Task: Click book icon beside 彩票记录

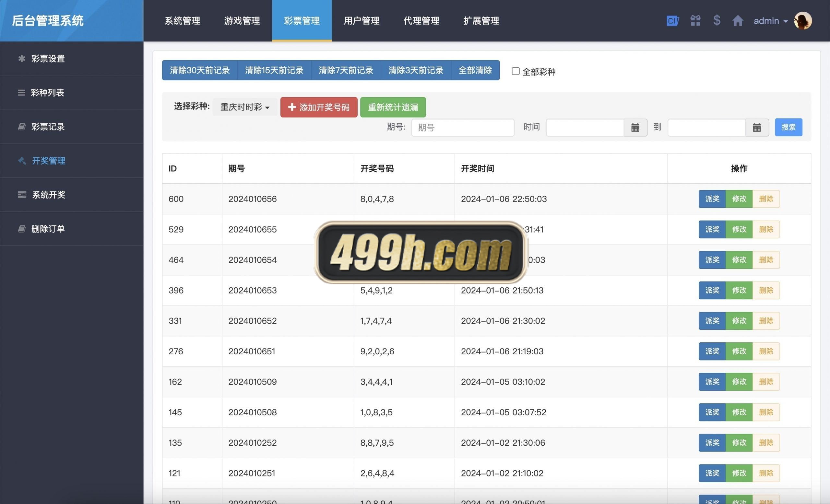Action: 21,127
